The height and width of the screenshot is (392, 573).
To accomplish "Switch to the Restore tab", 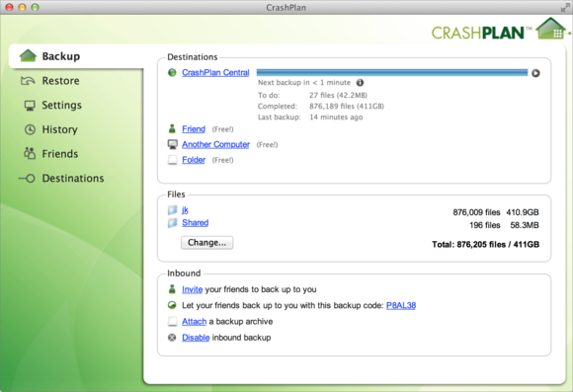I will coord(60,81).
